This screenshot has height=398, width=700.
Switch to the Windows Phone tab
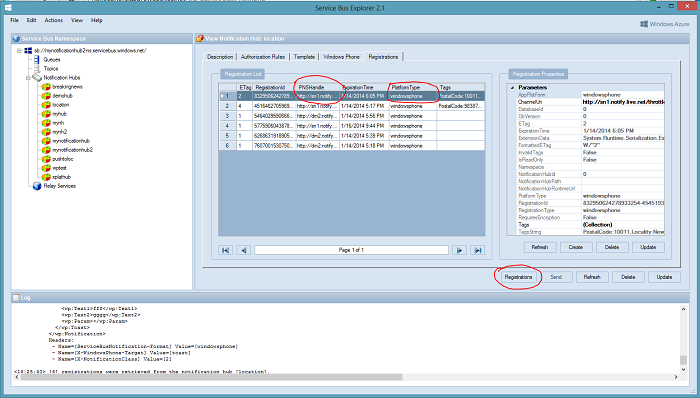click(x=342, y=57)
